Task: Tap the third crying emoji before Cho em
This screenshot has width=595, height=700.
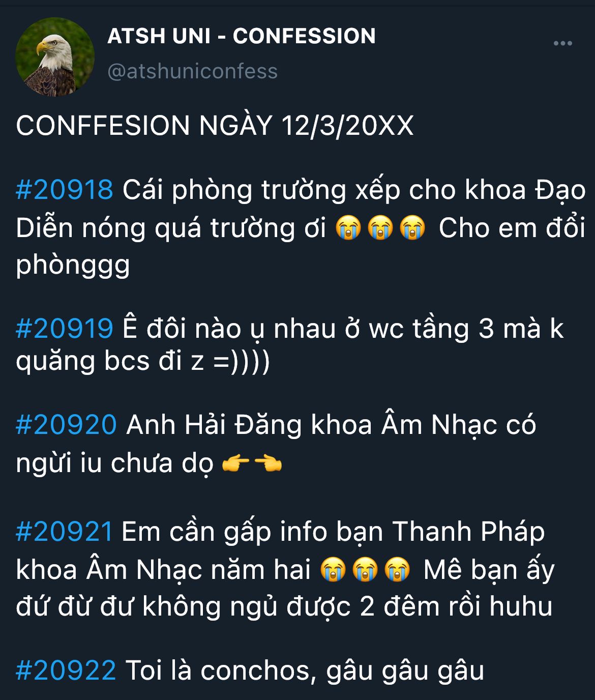Action: point(412,228)
